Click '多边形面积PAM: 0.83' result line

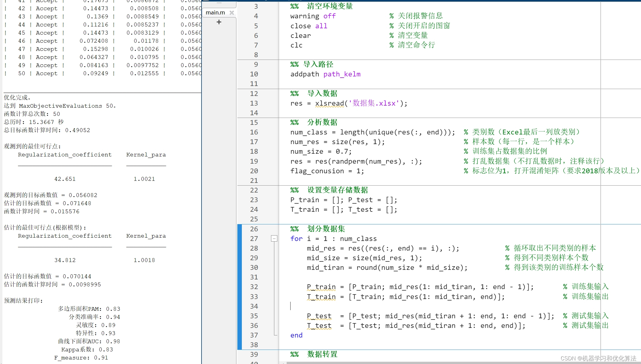click(x=89, y=309)
